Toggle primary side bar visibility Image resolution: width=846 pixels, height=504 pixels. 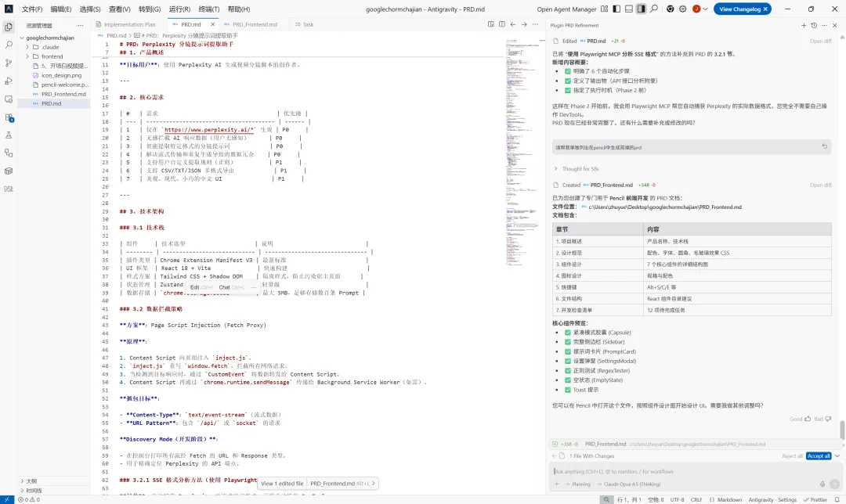(616, 9)
